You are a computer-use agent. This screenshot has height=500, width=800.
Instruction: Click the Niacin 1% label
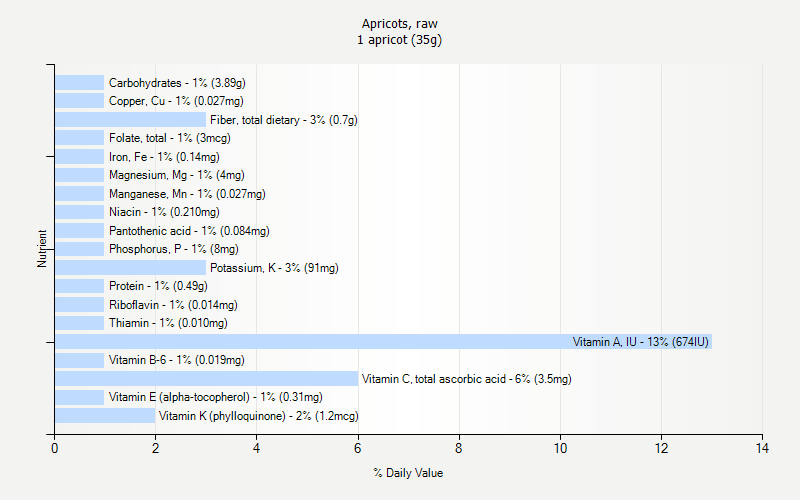(x=164, y=212)
